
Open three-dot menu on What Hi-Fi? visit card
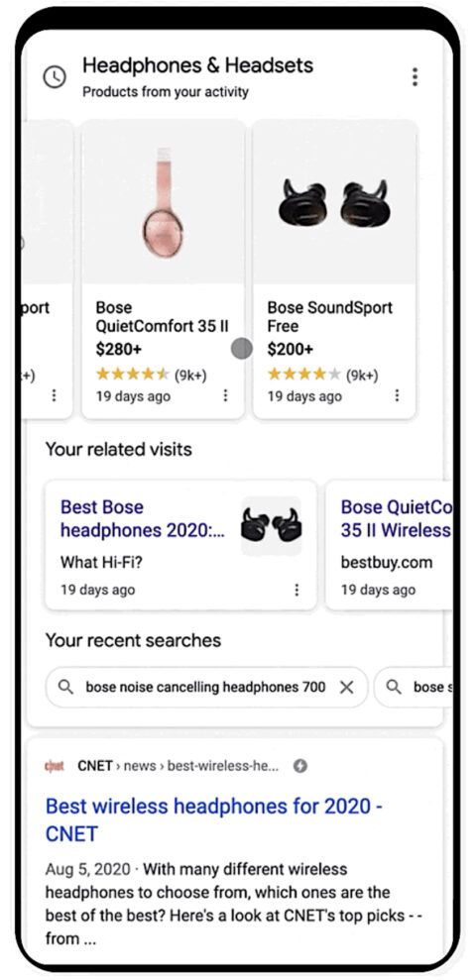[x=297, y=590]
